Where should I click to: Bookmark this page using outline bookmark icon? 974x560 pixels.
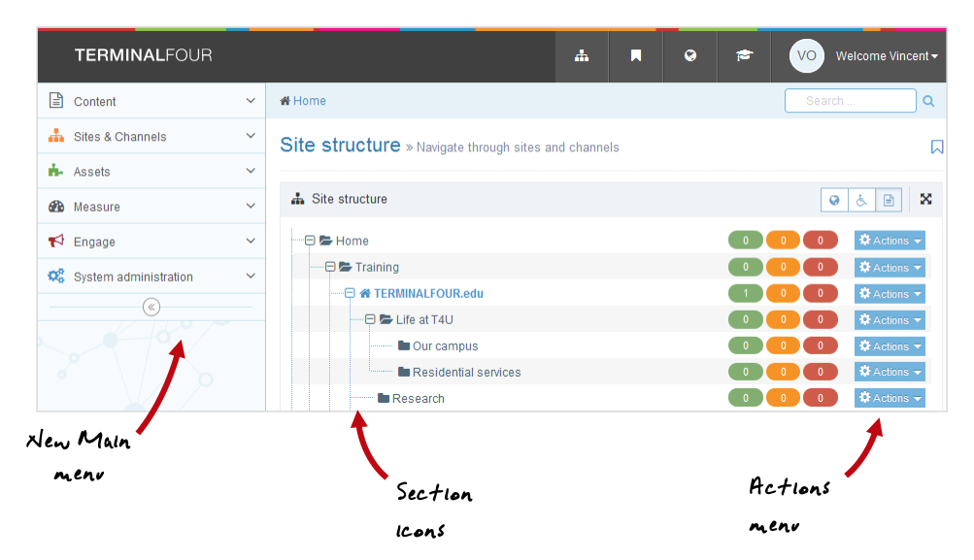click(x=936, y=147)
